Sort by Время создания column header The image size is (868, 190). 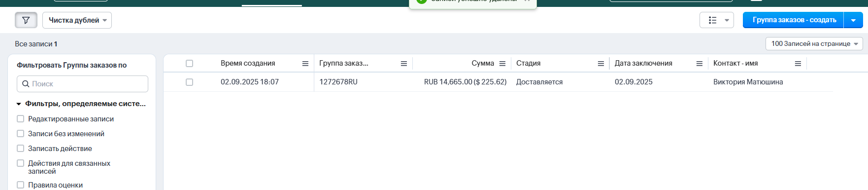(248, 63)
